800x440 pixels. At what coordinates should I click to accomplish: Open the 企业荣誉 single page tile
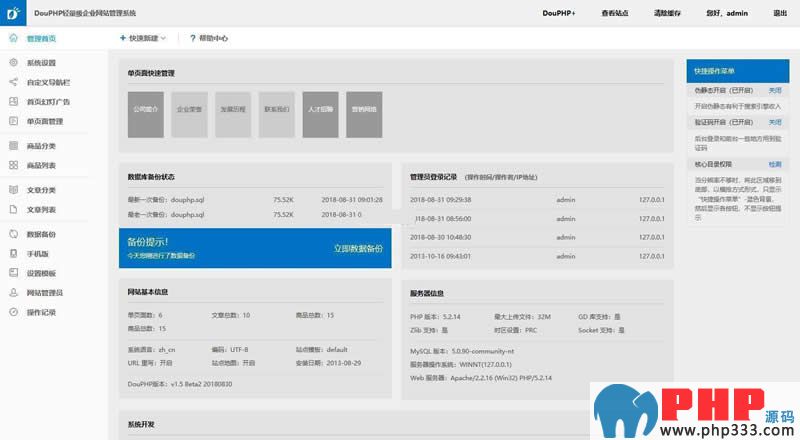click(x=189, y=114)
